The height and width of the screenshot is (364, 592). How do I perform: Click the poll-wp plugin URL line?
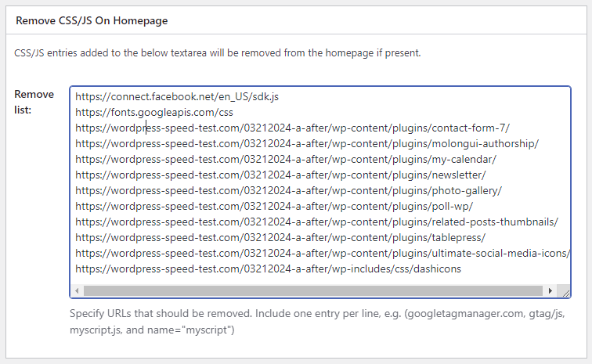click(x=274, y=207)
